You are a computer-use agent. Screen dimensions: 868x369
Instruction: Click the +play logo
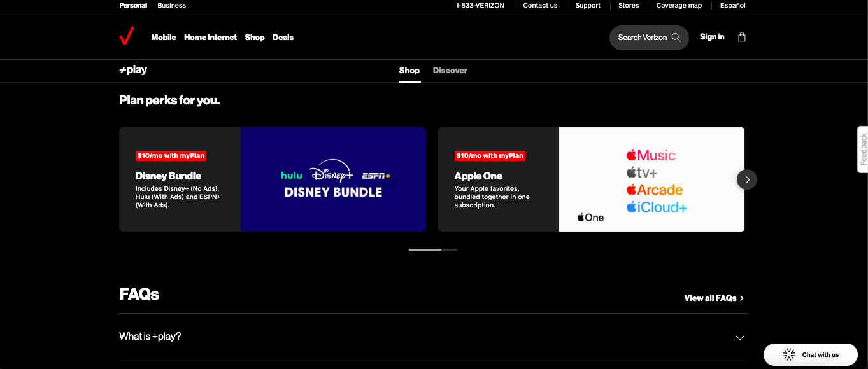133,70
